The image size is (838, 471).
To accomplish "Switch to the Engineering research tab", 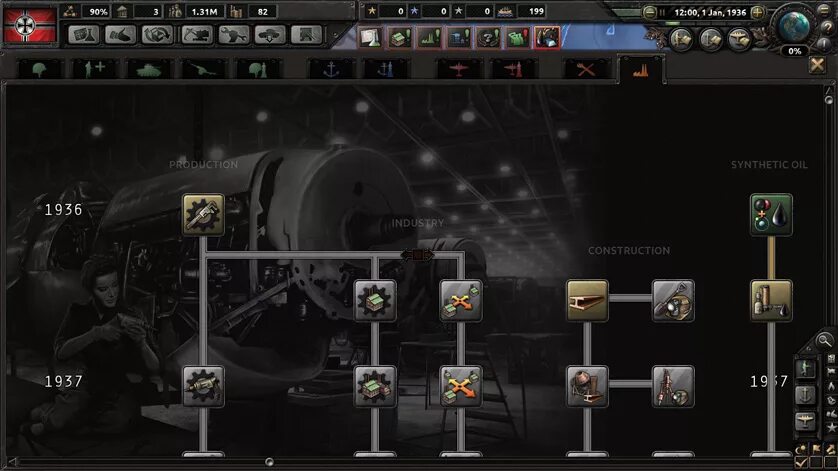I will (586, 70).
